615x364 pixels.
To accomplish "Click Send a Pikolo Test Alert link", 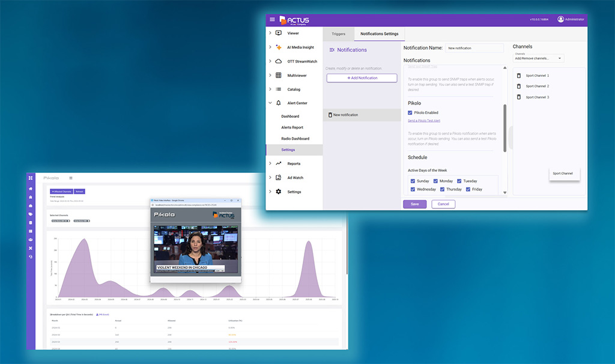I will 424,121.
